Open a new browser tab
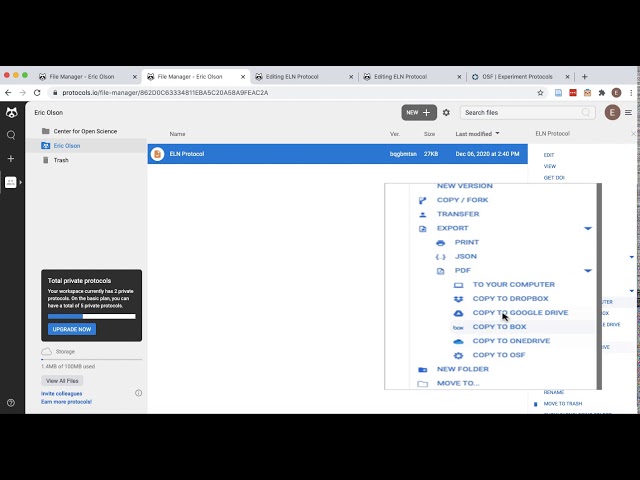Viewport: 640px width, 480px height. (584, 77)
